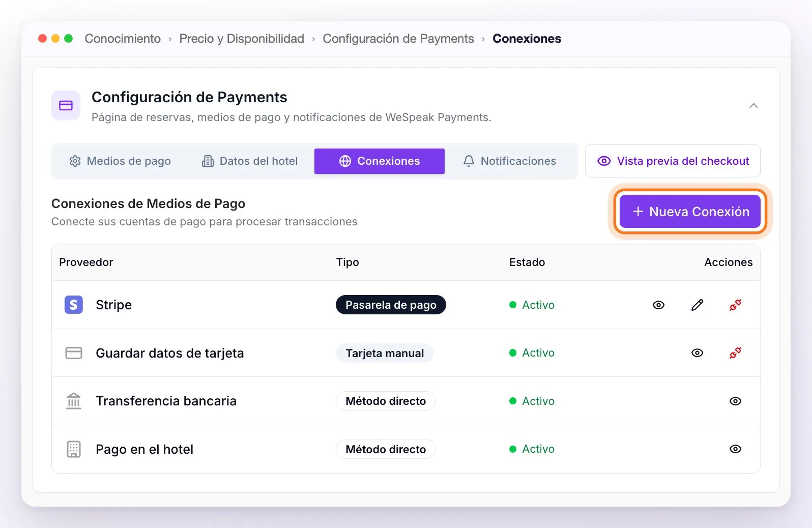This screenshot has width=812, height=528.
Task: Click the Activo status for Stripe
Action: (532, 305)
